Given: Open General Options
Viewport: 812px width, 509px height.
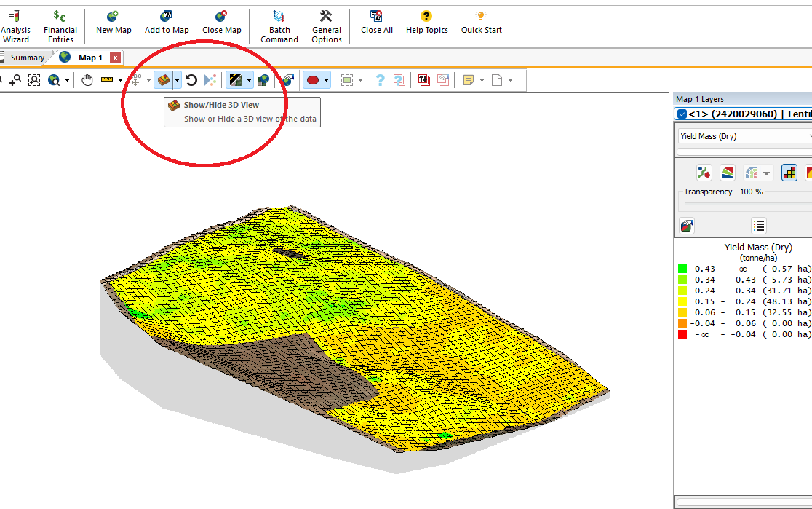Looking at the screenshot, I should [326, 27].
